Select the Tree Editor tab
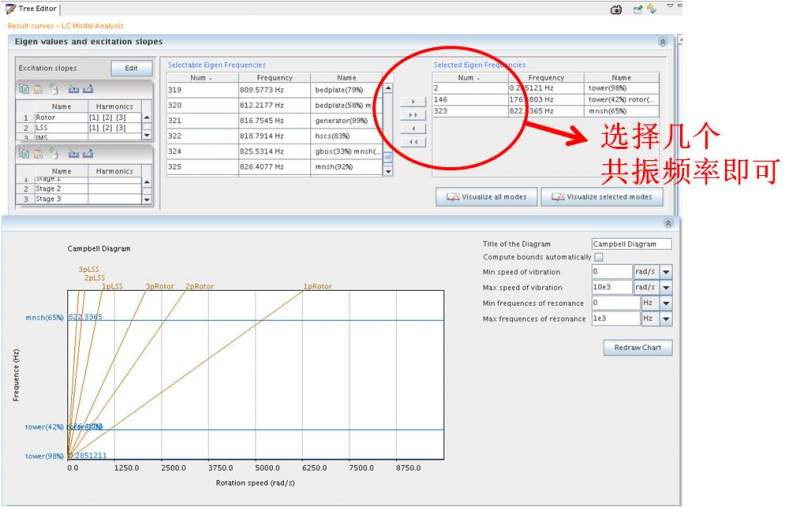This screenshot has width=800, height=507. coord(32,9)
